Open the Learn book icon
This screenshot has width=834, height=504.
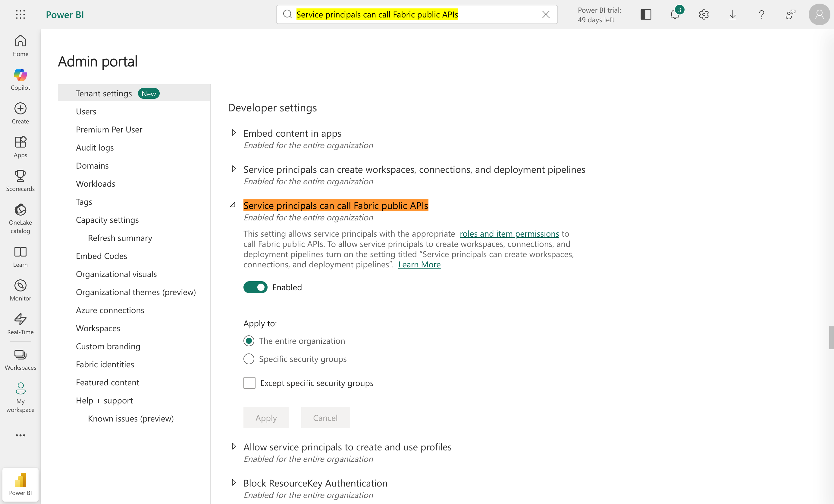tap(20, 257)
